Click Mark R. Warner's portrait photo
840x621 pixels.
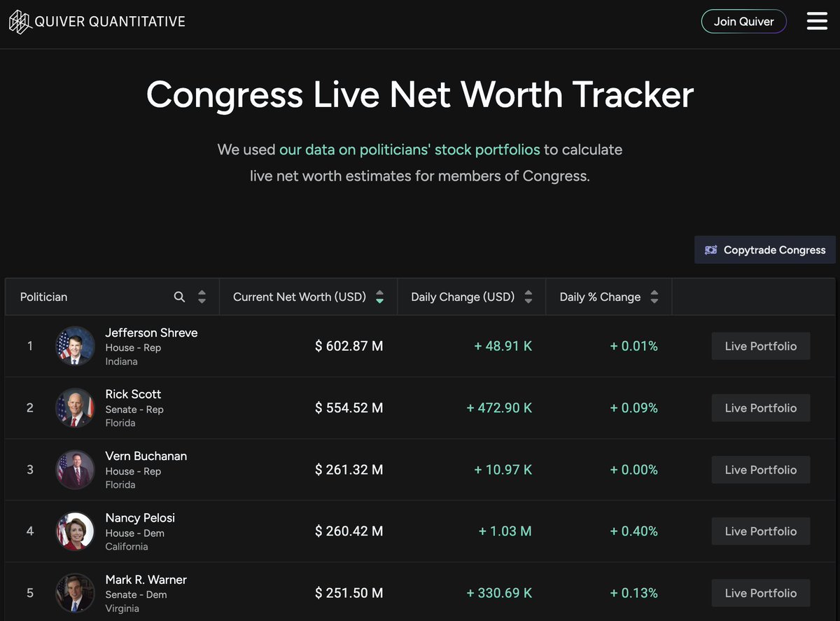tap(75, 593)
